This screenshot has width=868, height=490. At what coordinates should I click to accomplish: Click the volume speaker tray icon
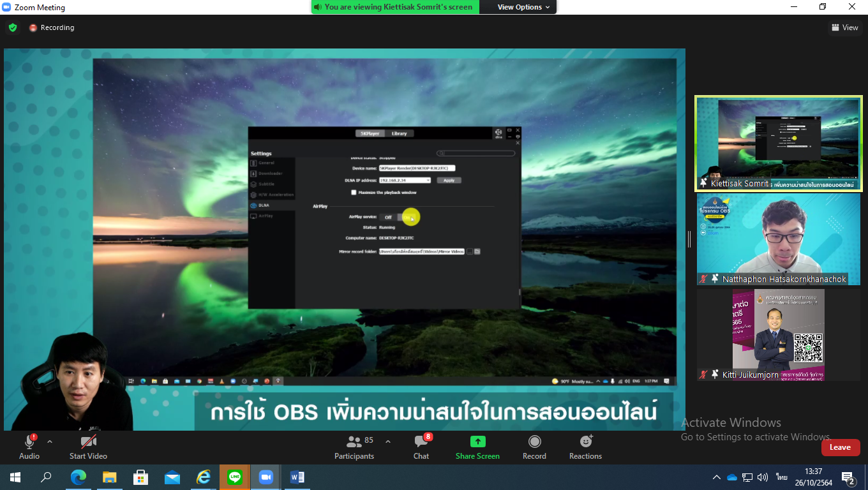763,477
